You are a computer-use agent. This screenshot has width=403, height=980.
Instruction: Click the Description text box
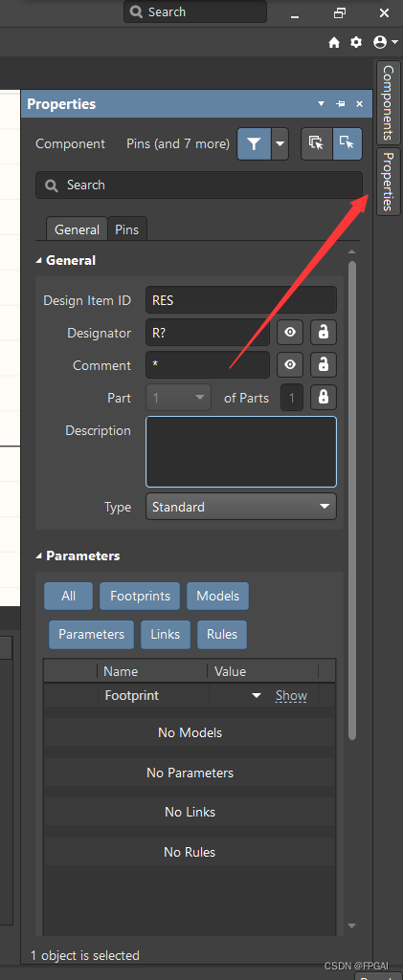(241, 451)
